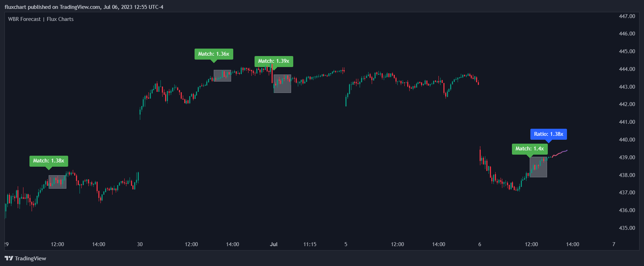Click the 'TradingView' wordmark in the footer
This screenshot has height=266, width=644.
point(31,258)
